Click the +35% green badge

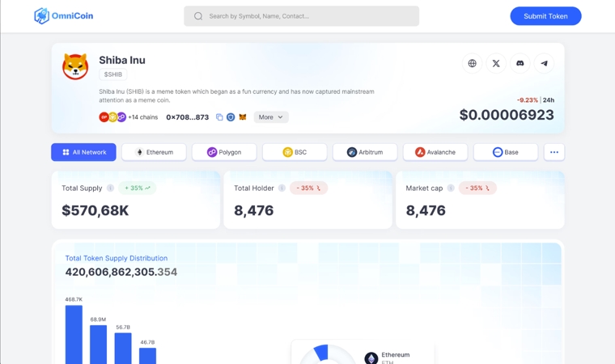[x=138, y=188]
